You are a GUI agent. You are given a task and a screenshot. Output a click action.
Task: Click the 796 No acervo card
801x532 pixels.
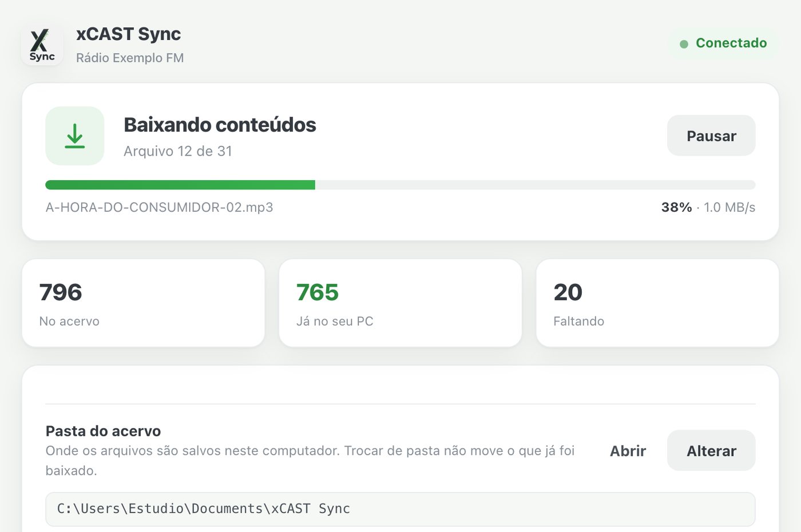144,303
